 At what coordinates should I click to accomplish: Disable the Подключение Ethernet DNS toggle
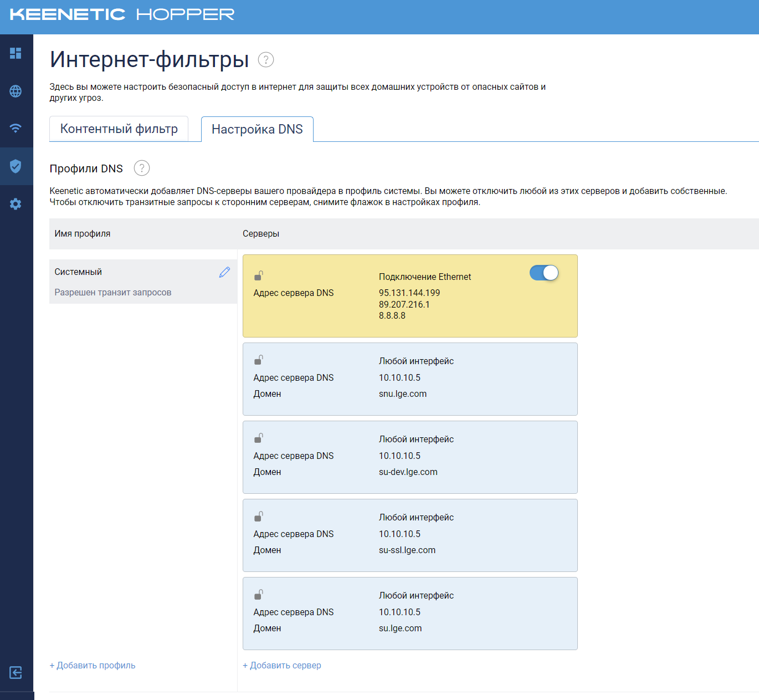tap(543, 273)
